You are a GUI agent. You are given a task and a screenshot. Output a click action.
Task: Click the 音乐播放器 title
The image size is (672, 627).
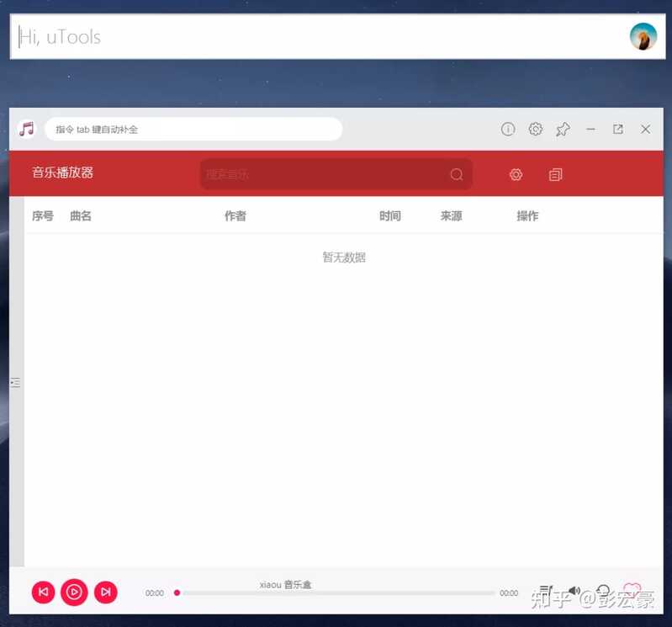(62, 173)
